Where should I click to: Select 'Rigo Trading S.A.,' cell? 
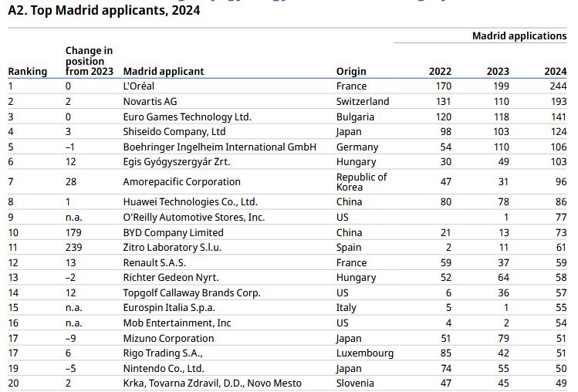click(x=163, y=353)
